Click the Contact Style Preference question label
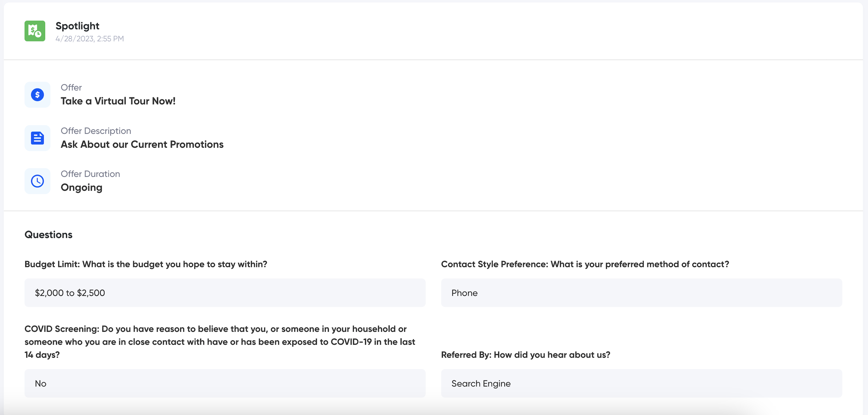 point(585,264)
